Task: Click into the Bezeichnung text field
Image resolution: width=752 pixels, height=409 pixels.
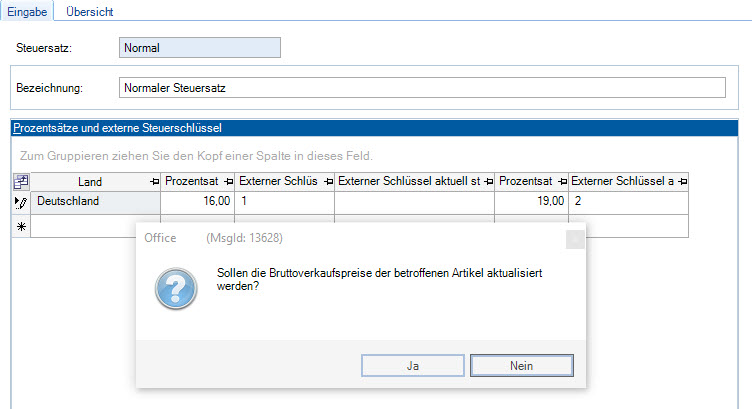Action: tap(421, 88)
